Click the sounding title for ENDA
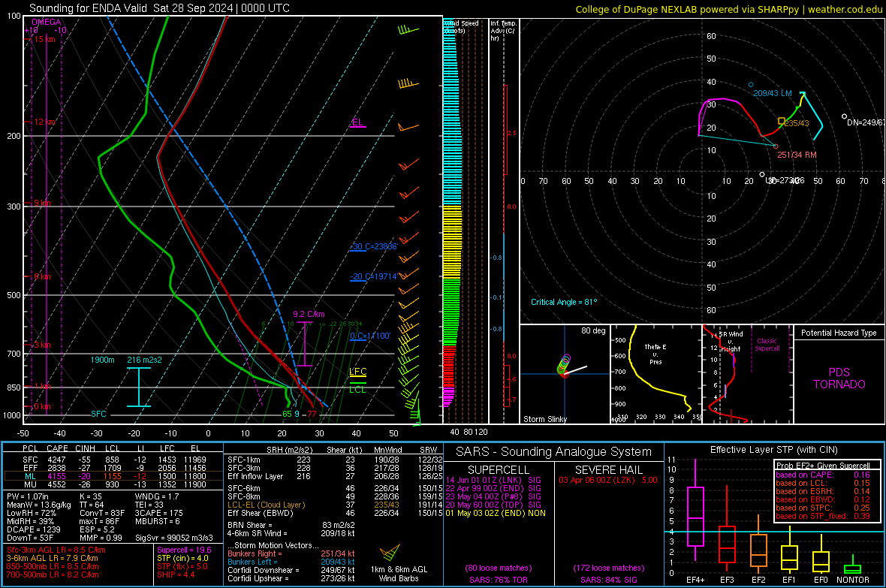 coord(159,8)
